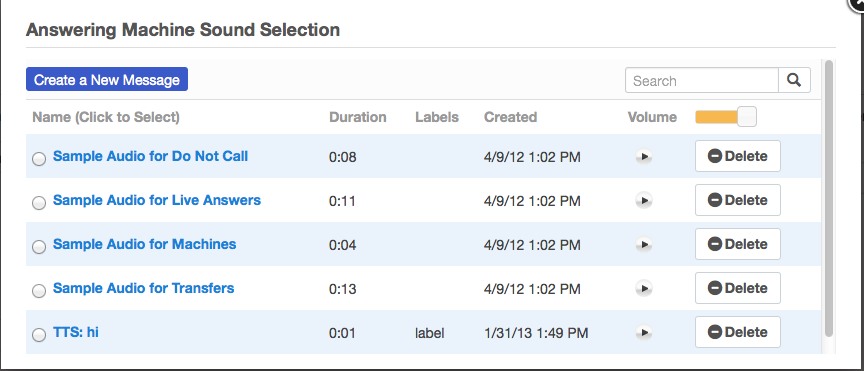The height and width of the screenshot is (371, 864).
Task: Click Create a New Message button
Action: pos(107,79)
